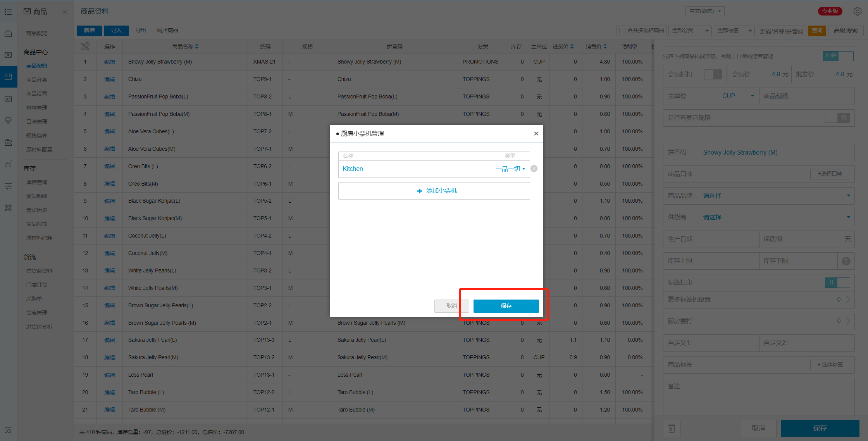Click the remove Kitchen printer icon
Viewport: 868px width, 441px height.
pyautogui.click(x=534, y=169)
